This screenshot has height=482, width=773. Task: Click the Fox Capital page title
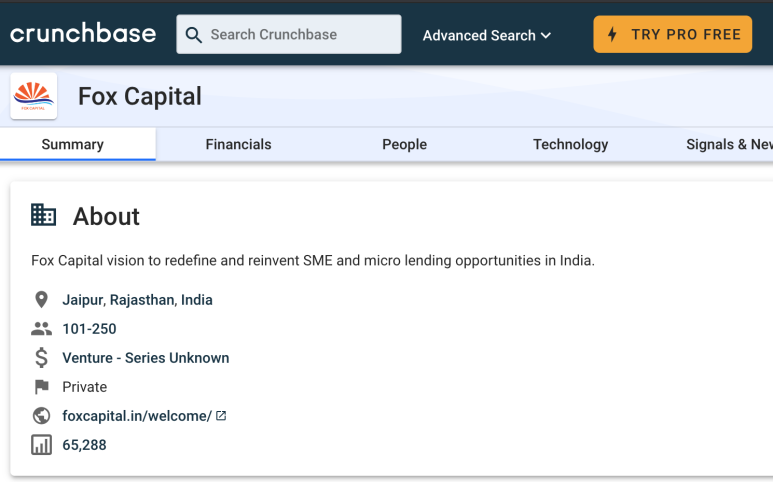140,96
